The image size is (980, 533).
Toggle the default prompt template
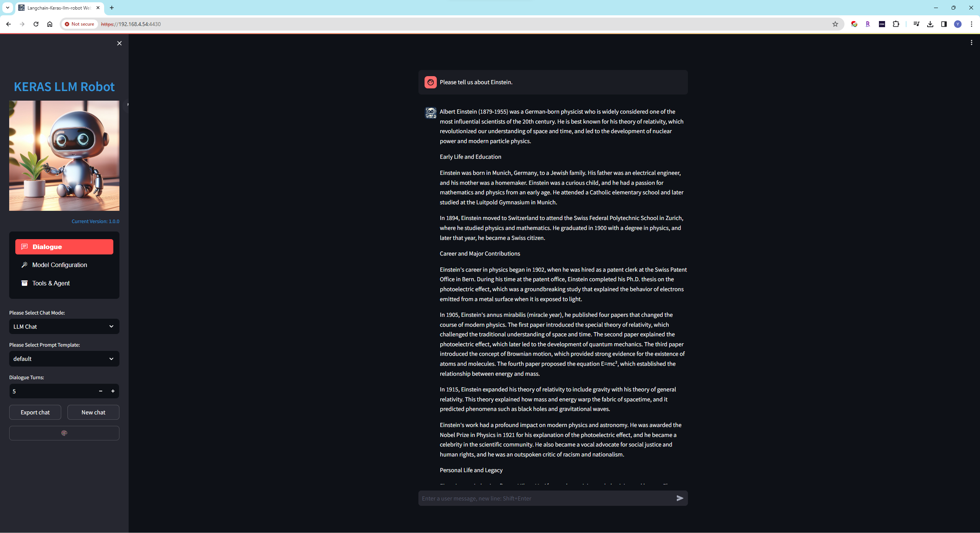(64, 359)
